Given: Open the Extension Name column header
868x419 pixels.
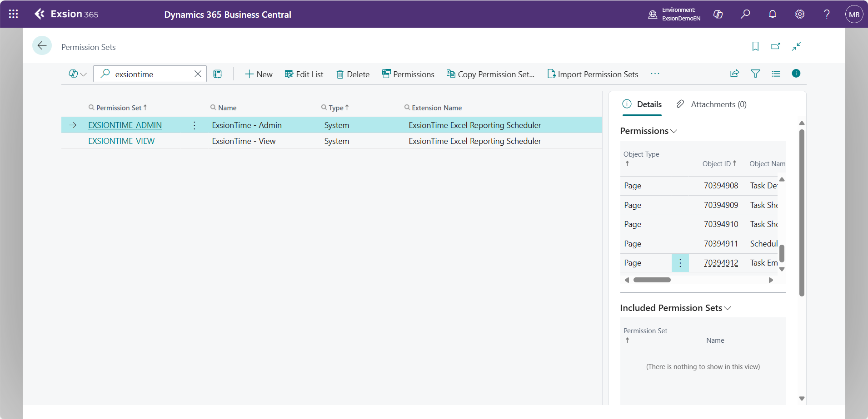Looking at the screenshot, I should coord(433,108).
